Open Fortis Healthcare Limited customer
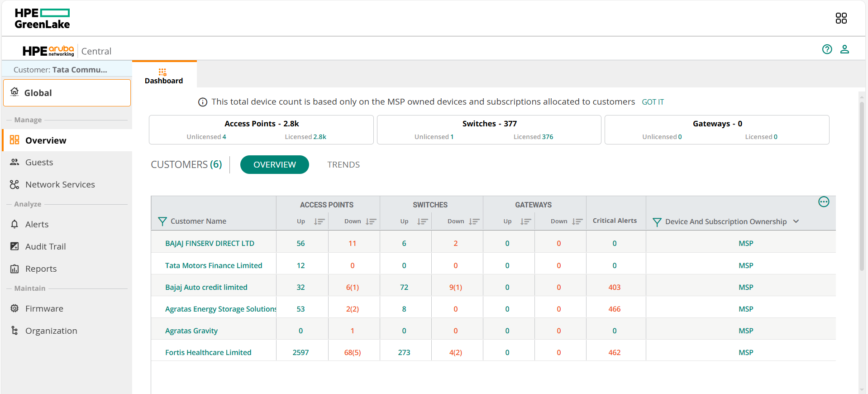This screenshot has height=394, width=868. point(208,353)
